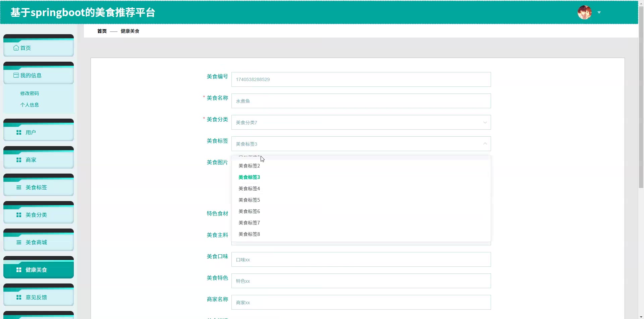Click the 首页 breadcrumb link
The image size is (644, 319).
click(102, 31)
